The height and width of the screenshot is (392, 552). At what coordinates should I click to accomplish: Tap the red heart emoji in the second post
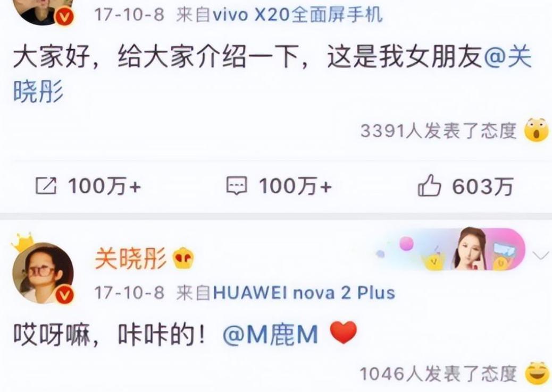pyautogui.click(x=344, y=333)
